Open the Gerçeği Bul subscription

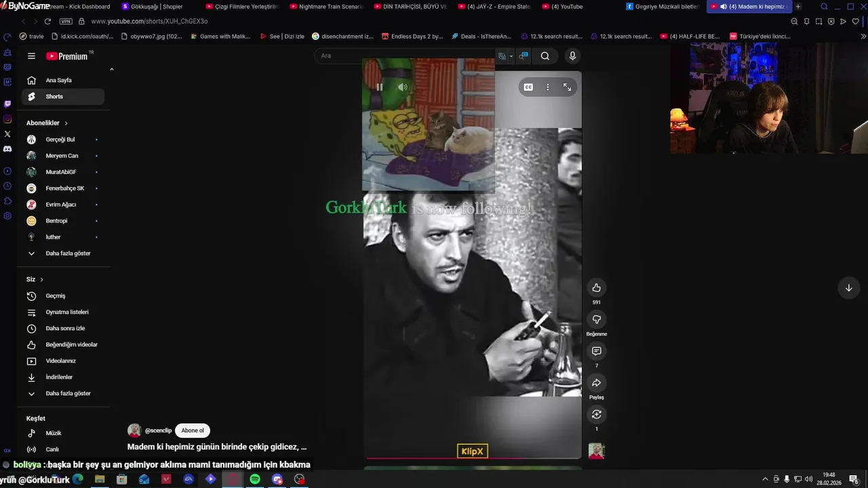pos(64,140)
